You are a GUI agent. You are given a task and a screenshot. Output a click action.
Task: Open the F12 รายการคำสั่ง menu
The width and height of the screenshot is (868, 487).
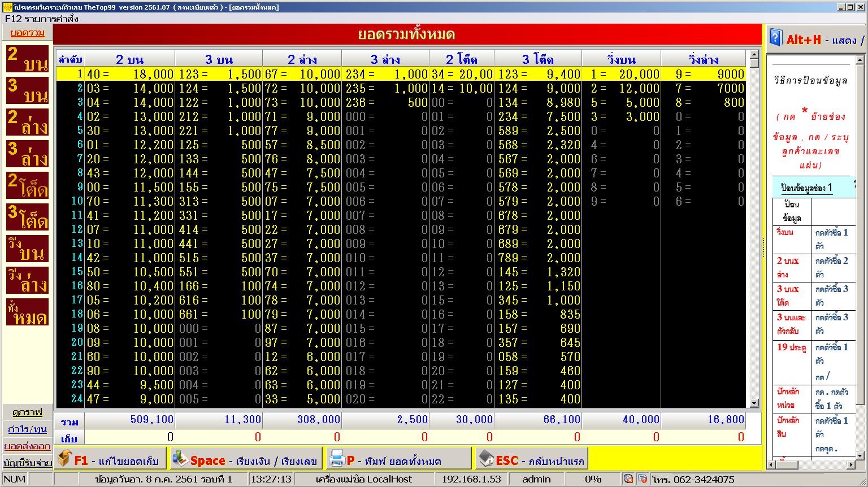click(x=41, y=19)
